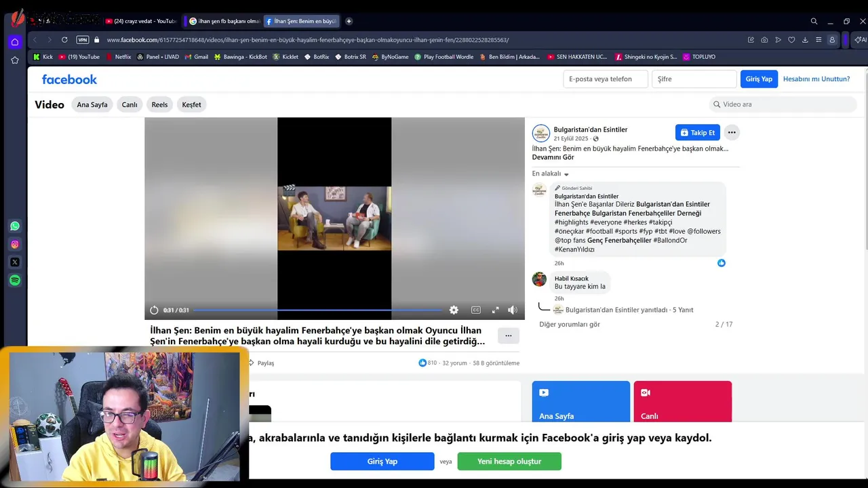Click Yeni hesap oluştur
The image size is (868, 488).
[x=509, y=461]
